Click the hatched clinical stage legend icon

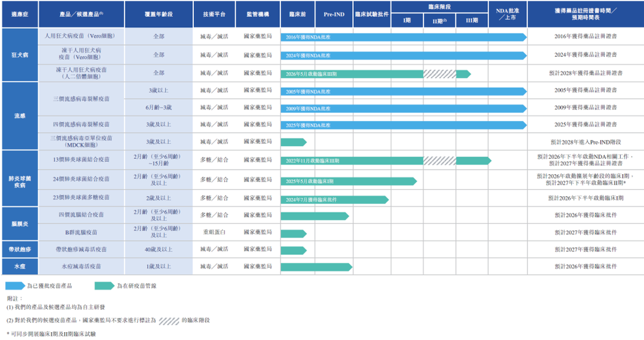tap(169, 321)
